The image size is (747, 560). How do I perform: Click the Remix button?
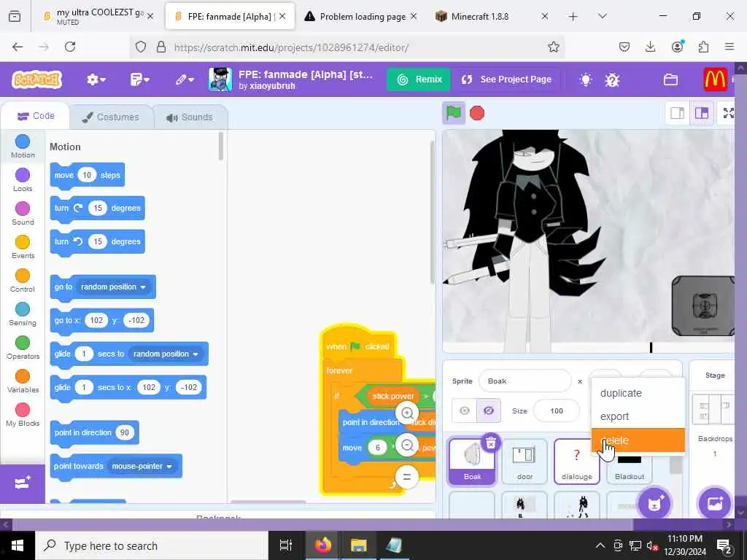click(419, 79)
